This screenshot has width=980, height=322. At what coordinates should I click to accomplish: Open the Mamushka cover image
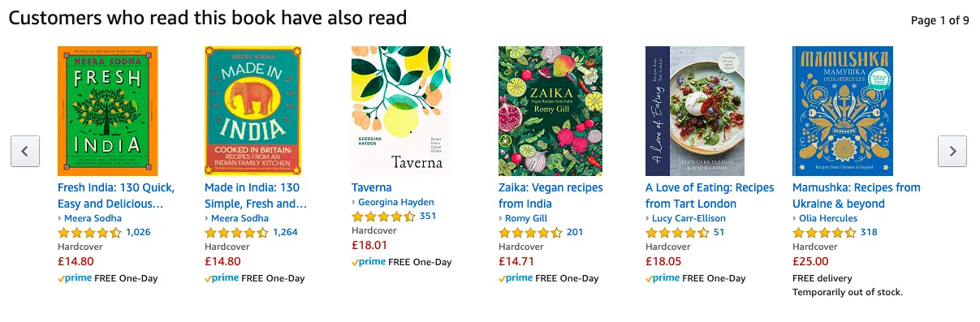point(843,111)
